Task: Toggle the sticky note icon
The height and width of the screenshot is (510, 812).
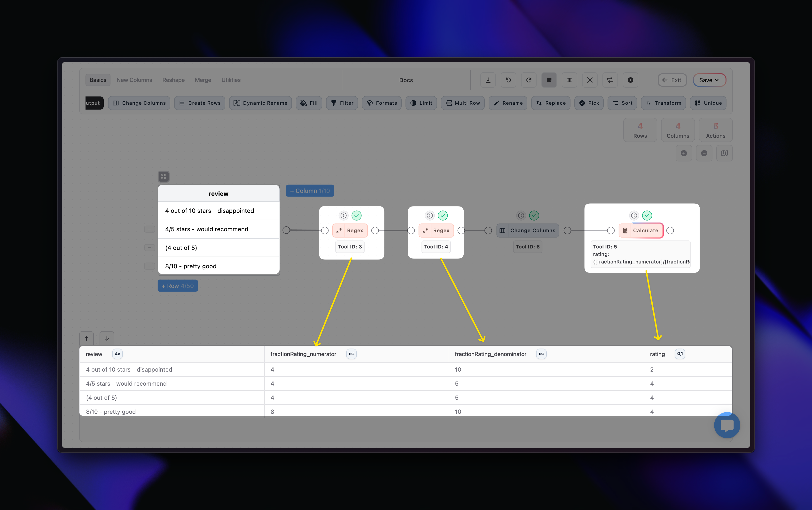Action: tap(549, 80)
